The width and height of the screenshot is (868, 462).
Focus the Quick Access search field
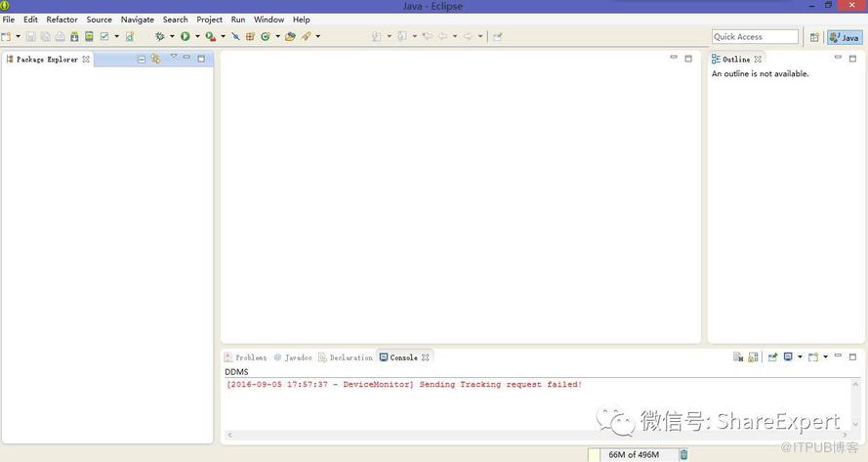click(x=755, y=36)
